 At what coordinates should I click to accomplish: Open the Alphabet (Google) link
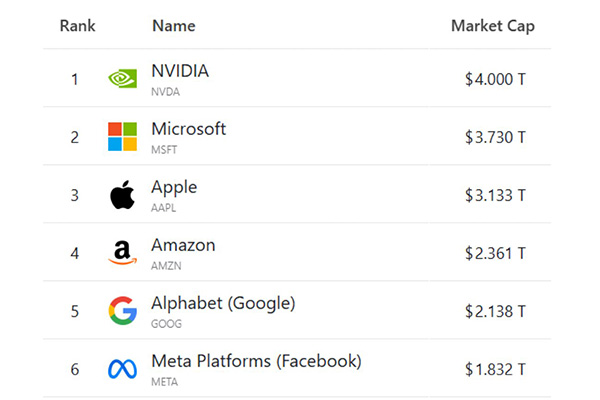click(223, 303)
